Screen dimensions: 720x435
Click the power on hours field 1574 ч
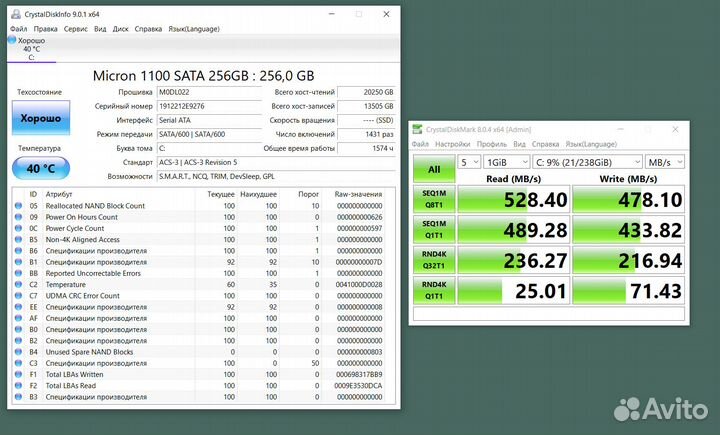pos(366,148)
